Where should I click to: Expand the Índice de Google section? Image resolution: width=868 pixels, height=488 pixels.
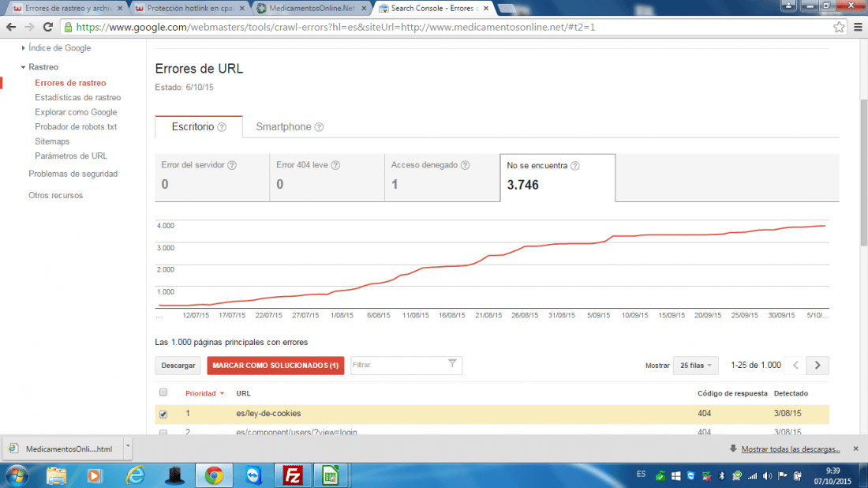point(23,48)
